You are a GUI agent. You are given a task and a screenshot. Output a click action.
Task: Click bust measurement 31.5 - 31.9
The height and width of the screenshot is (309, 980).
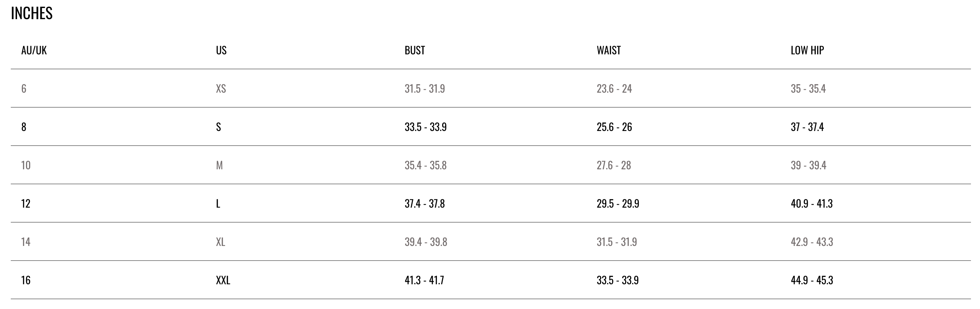pos(424,89)
